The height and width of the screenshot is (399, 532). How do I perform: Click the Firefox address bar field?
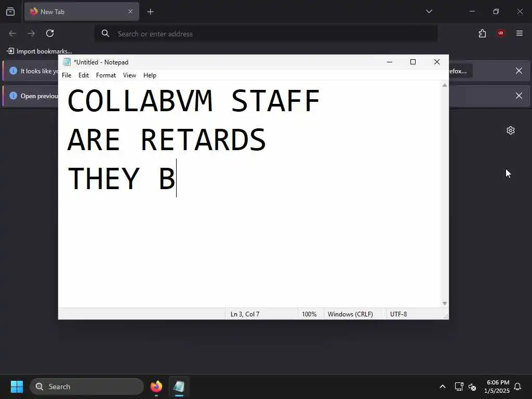click(x=265, y=34)
